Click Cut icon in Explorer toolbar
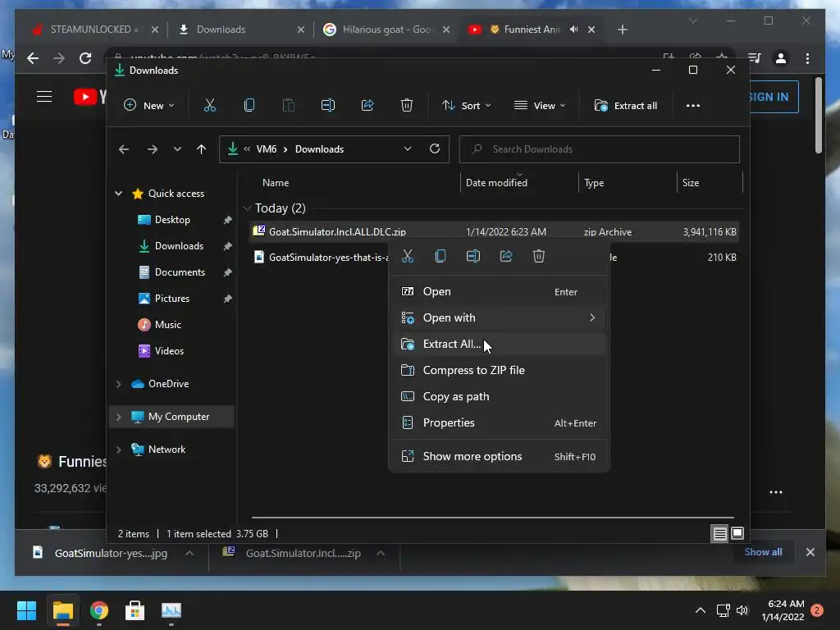Viewport: 840px width, 630px height. click(x=209, y=106)
